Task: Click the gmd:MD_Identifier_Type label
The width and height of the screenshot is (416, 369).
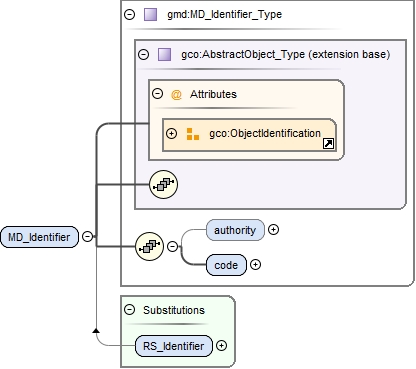Action: click(x=224, y=14)
